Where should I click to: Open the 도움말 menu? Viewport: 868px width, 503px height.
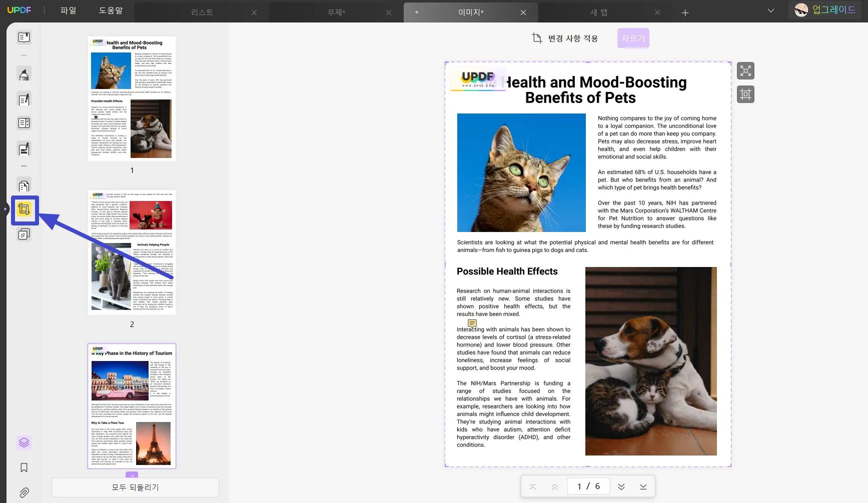pos(111,10)
